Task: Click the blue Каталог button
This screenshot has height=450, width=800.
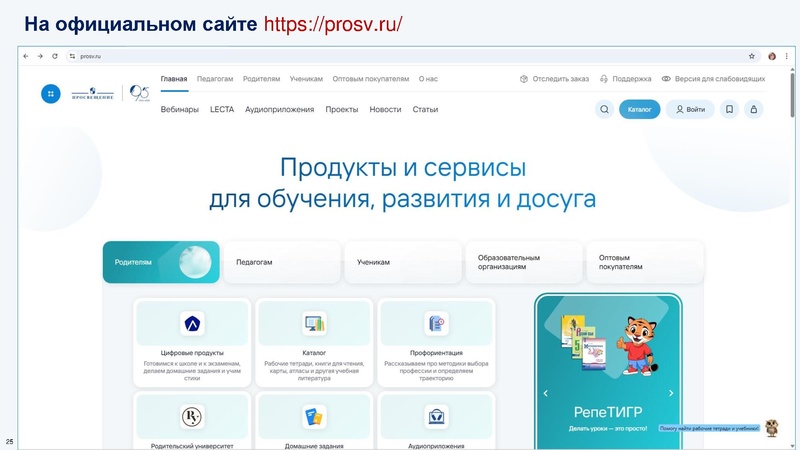Action: tap(640, 109)
